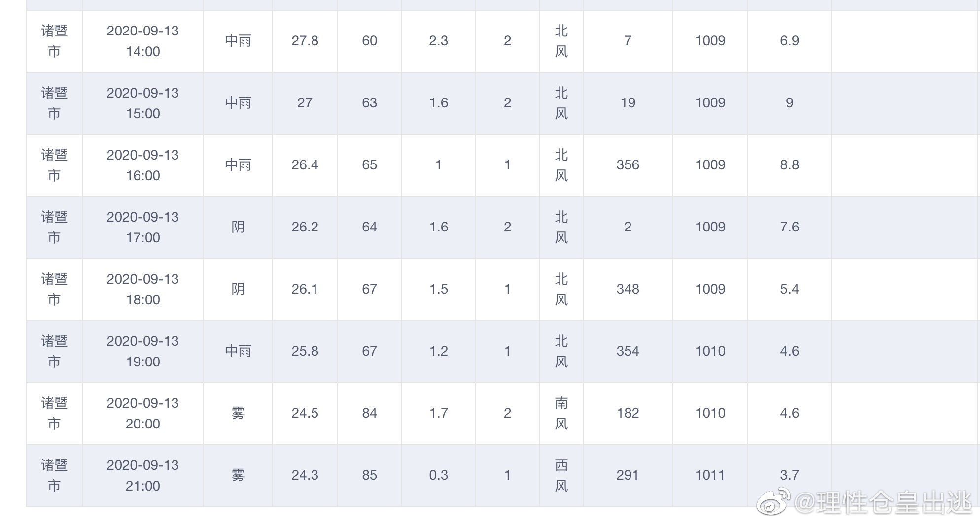Click humidity value 84 in 20:00 row
Image resolution: width=980 pixels, height=526 pixels.
369,413
